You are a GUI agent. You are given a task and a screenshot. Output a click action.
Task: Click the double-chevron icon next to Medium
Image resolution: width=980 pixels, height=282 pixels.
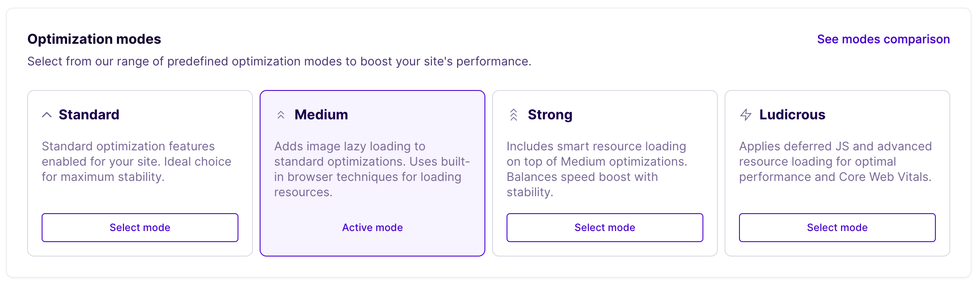(x=280, y=114)
